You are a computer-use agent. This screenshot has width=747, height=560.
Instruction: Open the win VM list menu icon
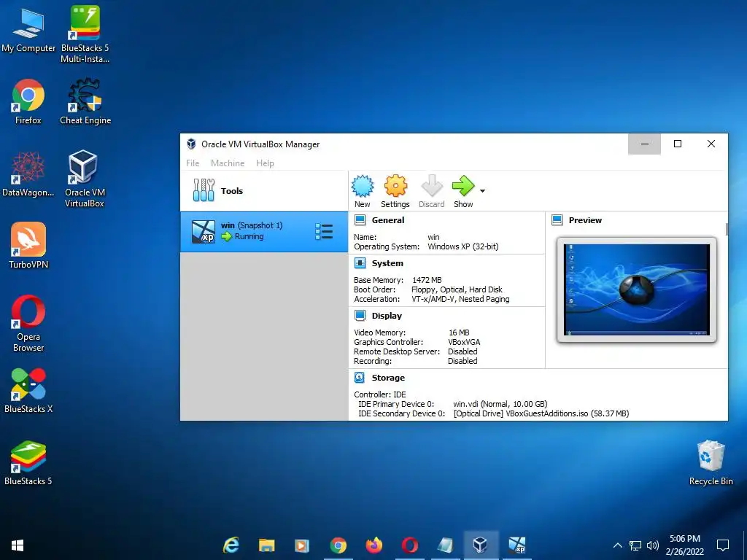pyautogui.click(x=324, y=232)
